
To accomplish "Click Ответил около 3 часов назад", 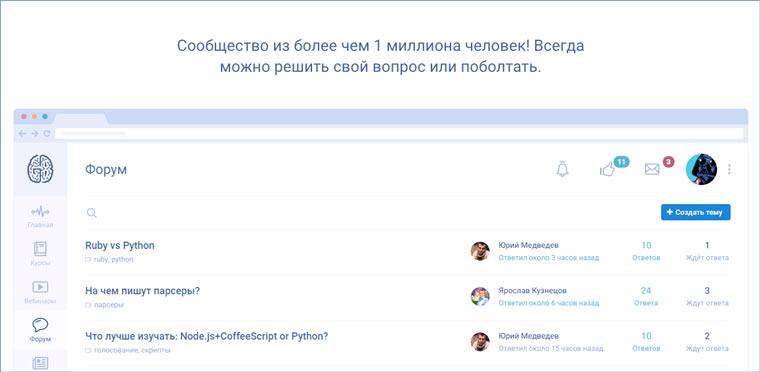I will click(x=549, y=258).
